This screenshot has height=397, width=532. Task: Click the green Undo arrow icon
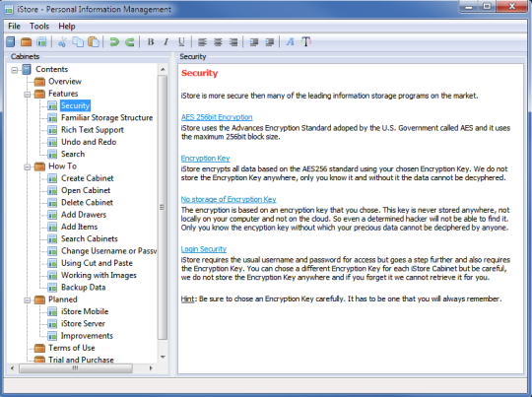coord(114,42)
